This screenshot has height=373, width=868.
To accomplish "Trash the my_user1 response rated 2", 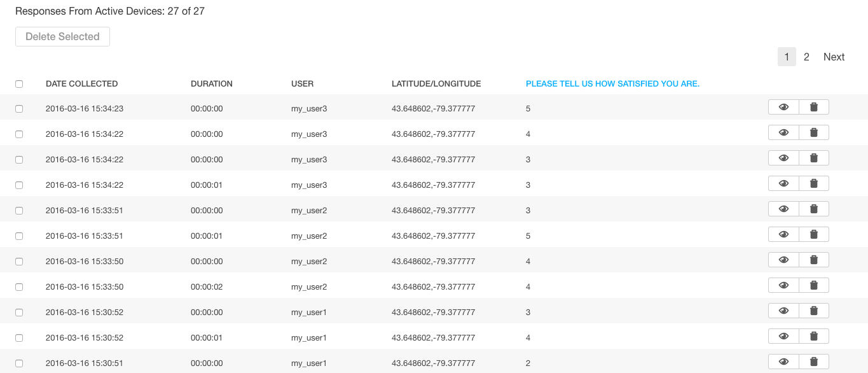I will pos(814,362).
